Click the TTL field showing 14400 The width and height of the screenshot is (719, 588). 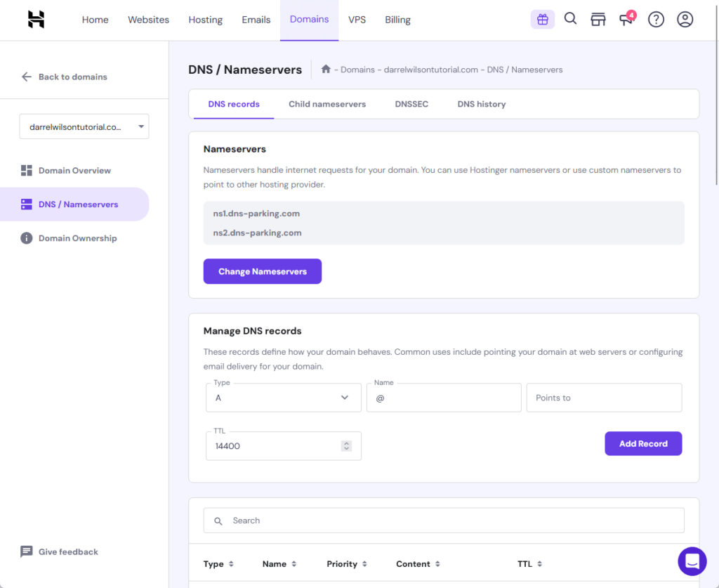284,446
